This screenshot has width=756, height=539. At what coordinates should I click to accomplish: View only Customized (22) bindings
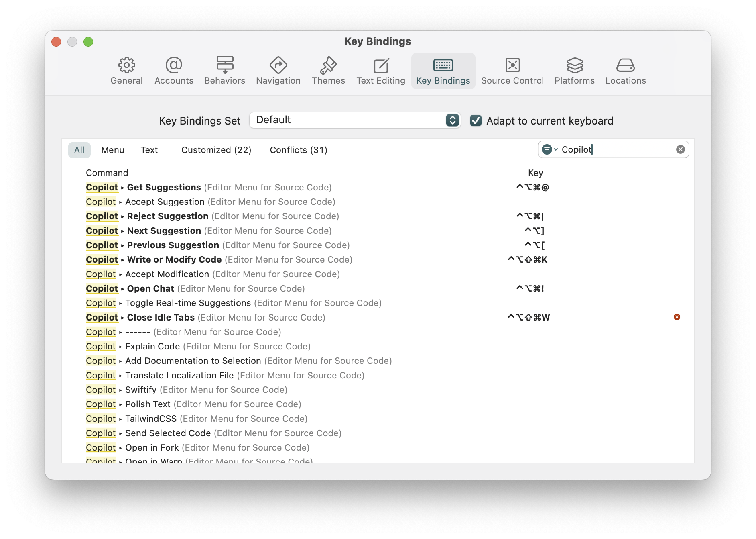tap(216, 150)
